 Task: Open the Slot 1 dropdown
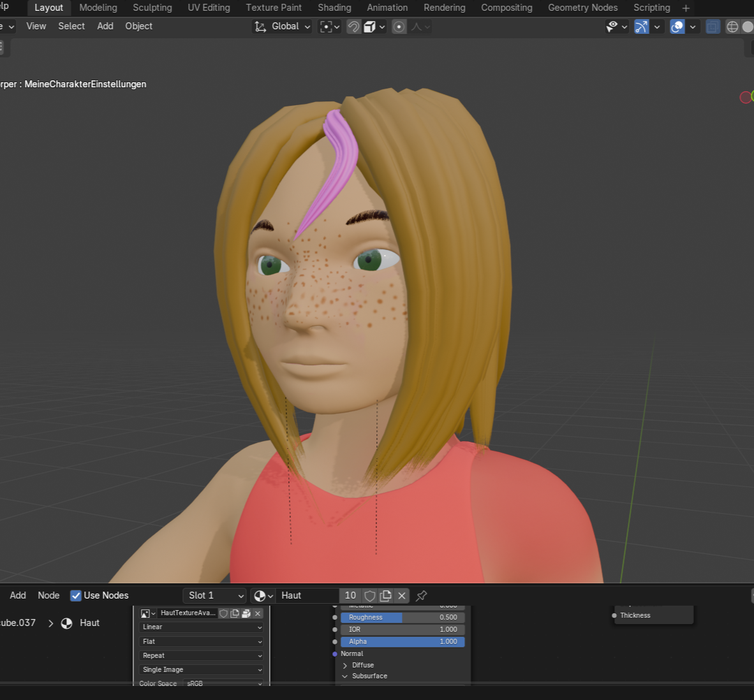tap(214, 595)
